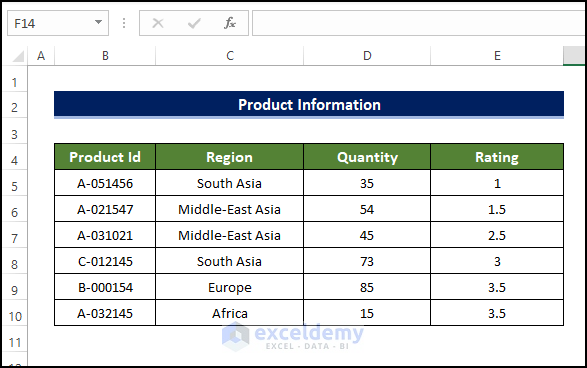
Task: Select row 5 header
Action: pyautogui.click(x=15, y=186)
